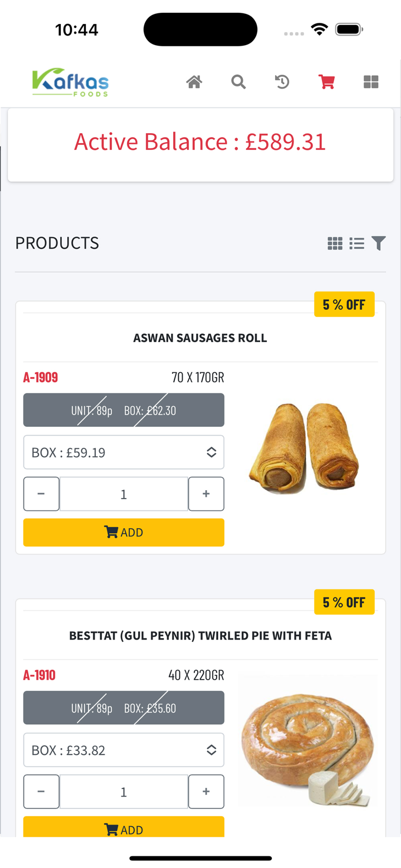Open the BOX £59.19 price dropdown
401x868 pixels.
[x=123, y=452]
